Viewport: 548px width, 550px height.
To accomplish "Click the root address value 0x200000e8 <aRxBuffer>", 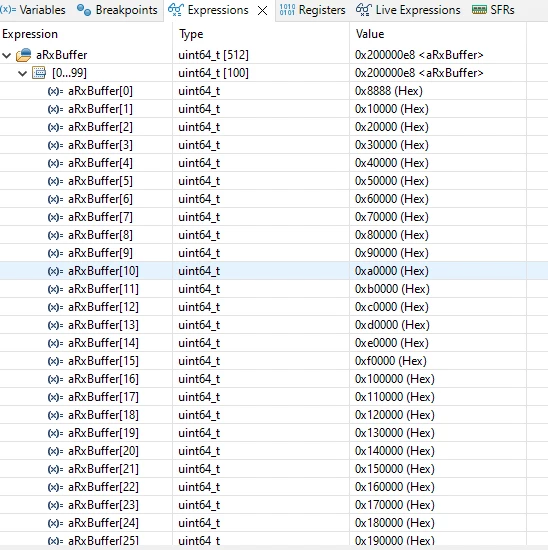I will [x=419, y=55].
